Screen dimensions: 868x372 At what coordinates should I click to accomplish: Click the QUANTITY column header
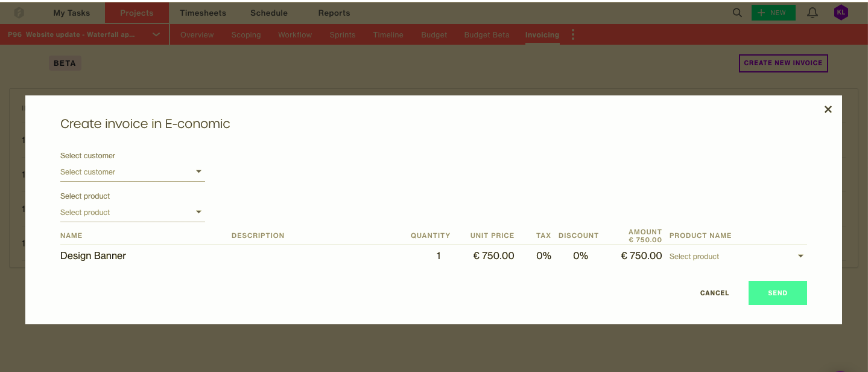click(430, 236)
